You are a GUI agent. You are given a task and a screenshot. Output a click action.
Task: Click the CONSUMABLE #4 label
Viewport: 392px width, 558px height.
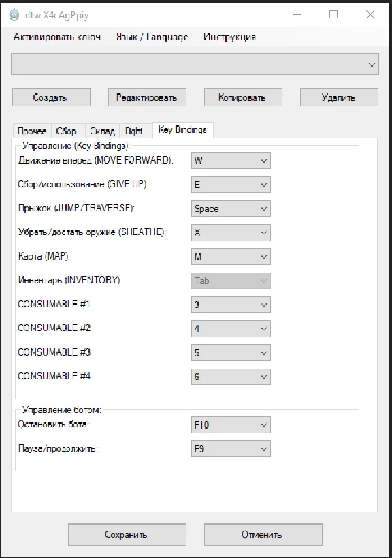point(54,376)
